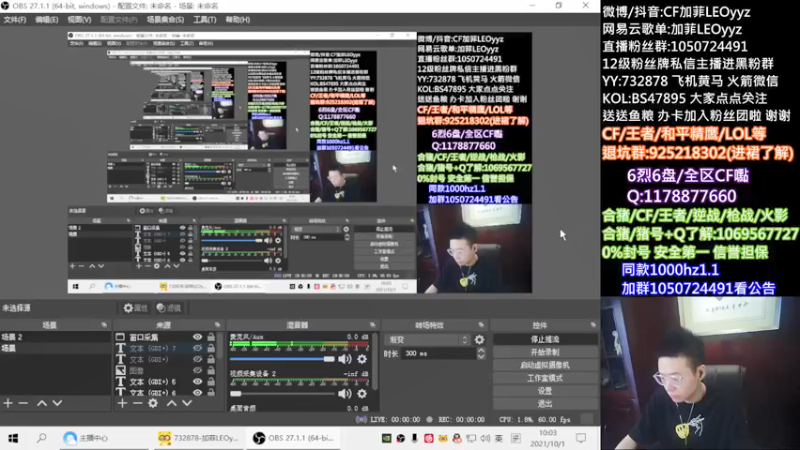Open the File menu
The height and width of the screenshot is (450, 800).
pyautogui.click(x=15, y=19)
